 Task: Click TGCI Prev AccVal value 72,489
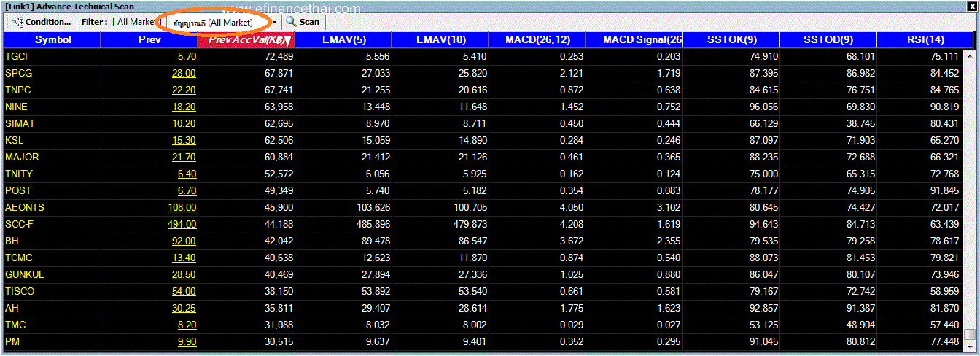[x=279, y=56]
